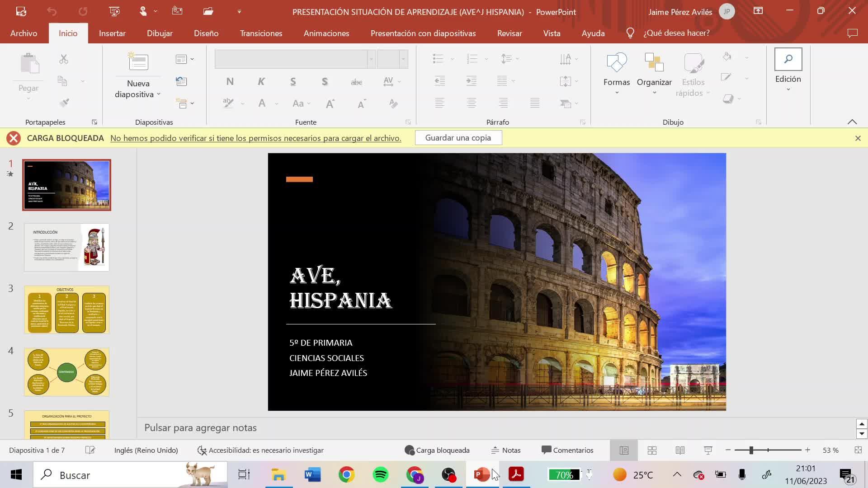Viewport: 868px width, 488px height.
Task: Click the Formas shapes icon
Action: (x=616, y=63)
